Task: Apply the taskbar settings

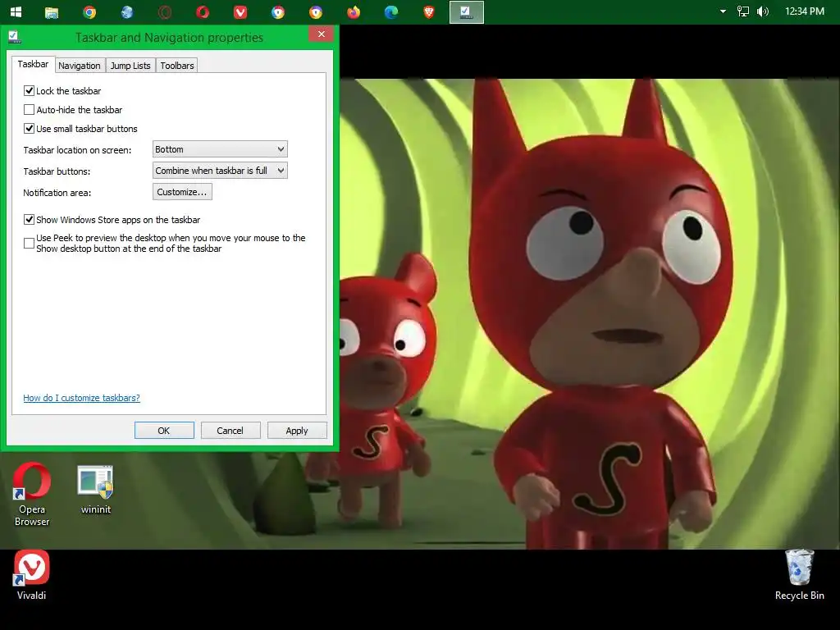Action: point(297,431)
